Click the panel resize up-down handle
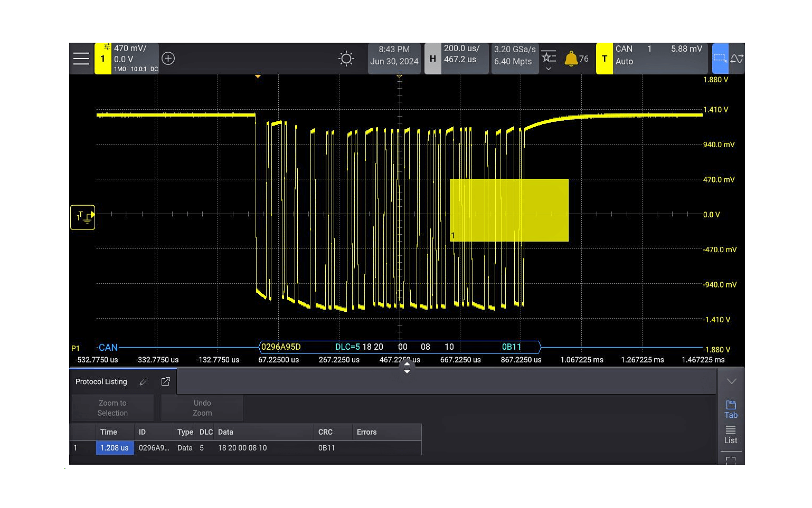 pos(407,368)
